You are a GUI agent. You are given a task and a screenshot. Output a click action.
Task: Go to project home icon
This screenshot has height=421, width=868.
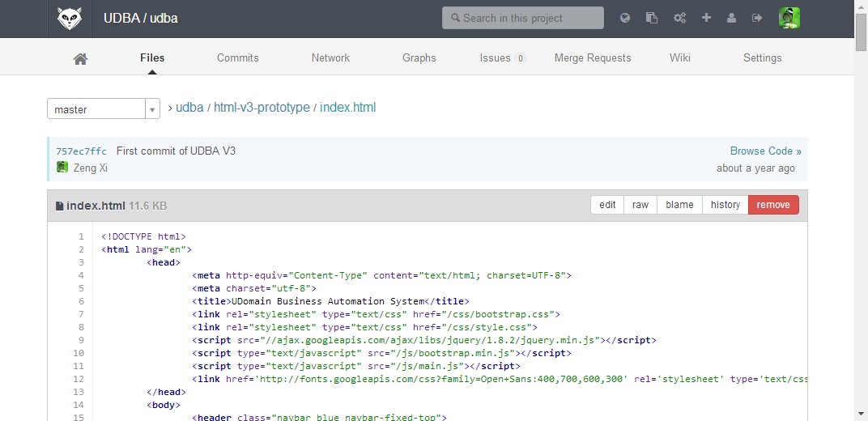click(x=80, y=58)
